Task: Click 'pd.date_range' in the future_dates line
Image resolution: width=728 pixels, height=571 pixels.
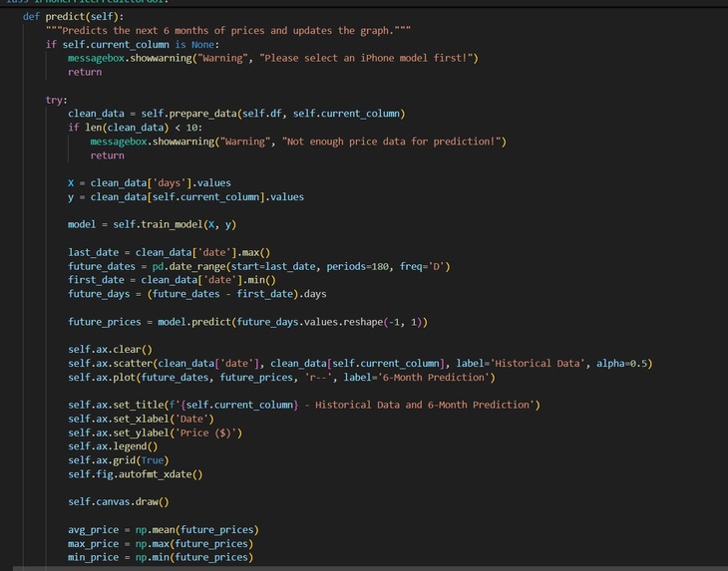Action: 188,266
